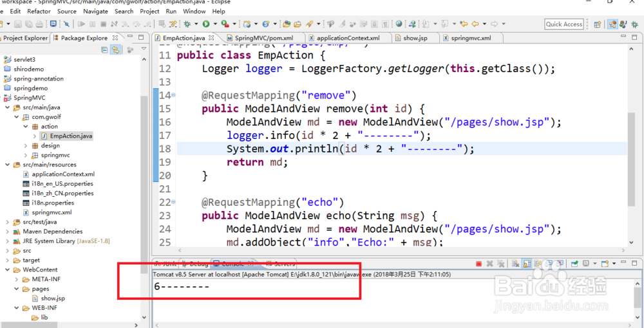Click the Open Perspective icon

pos(598,24)
